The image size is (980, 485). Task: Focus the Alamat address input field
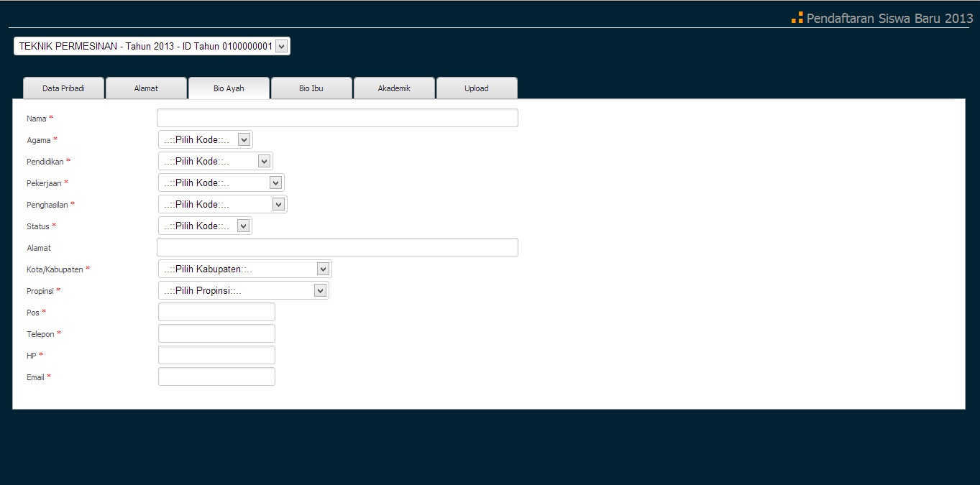point(337,247)
